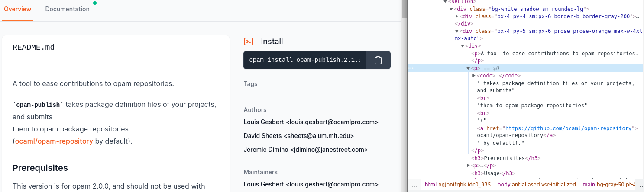Click the breadcrumb overflow ellipsis
Image resolution: width=644 pixels, height=192 pixels.
[x=414, y=185]
